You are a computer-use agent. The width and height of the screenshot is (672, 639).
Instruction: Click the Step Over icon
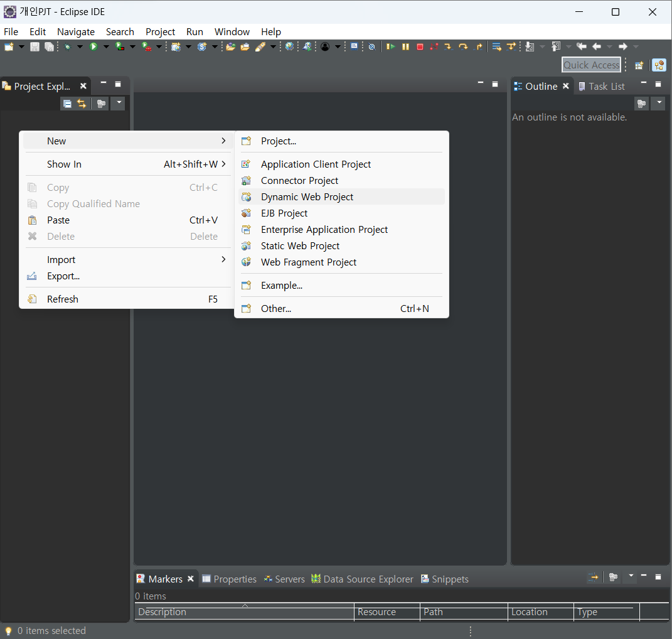(x=463, y=46)
